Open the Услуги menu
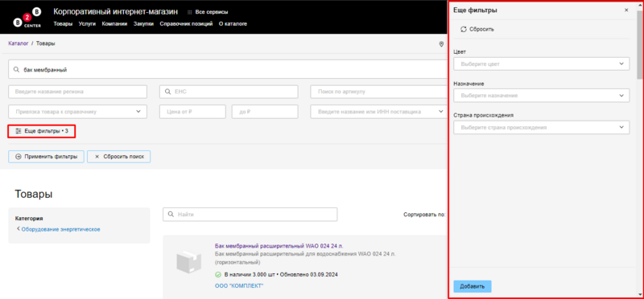Screen dimensions: 644x299 (87, 24)
